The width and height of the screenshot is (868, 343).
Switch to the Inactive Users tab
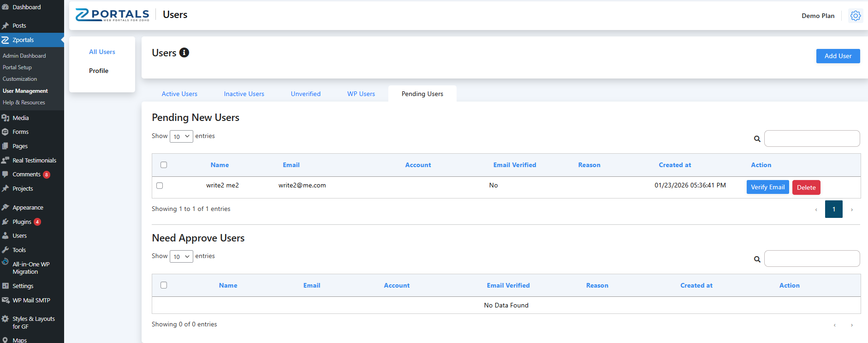244,94
